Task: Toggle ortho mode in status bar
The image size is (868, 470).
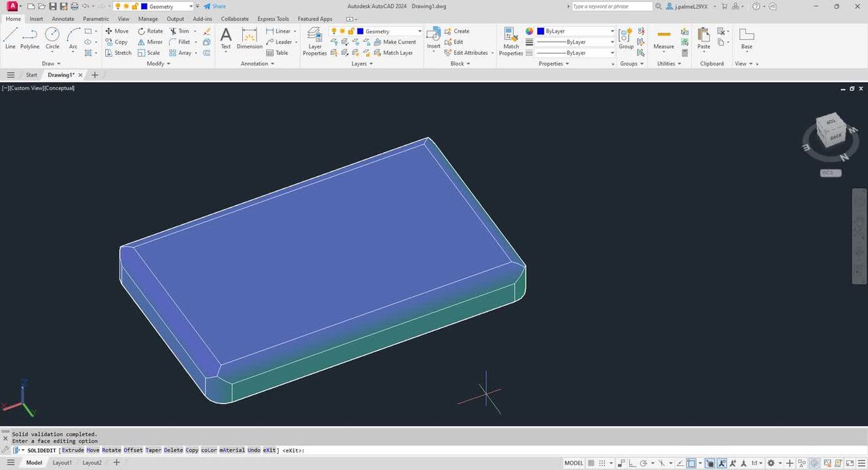Action: click(633, 463)
